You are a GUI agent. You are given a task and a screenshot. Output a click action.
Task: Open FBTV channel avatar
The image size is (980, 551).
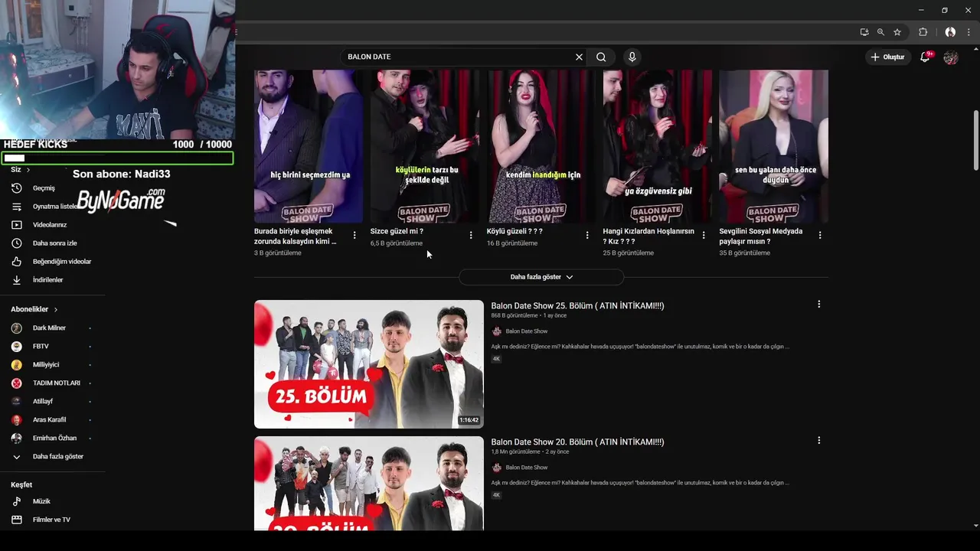point(17,347)
